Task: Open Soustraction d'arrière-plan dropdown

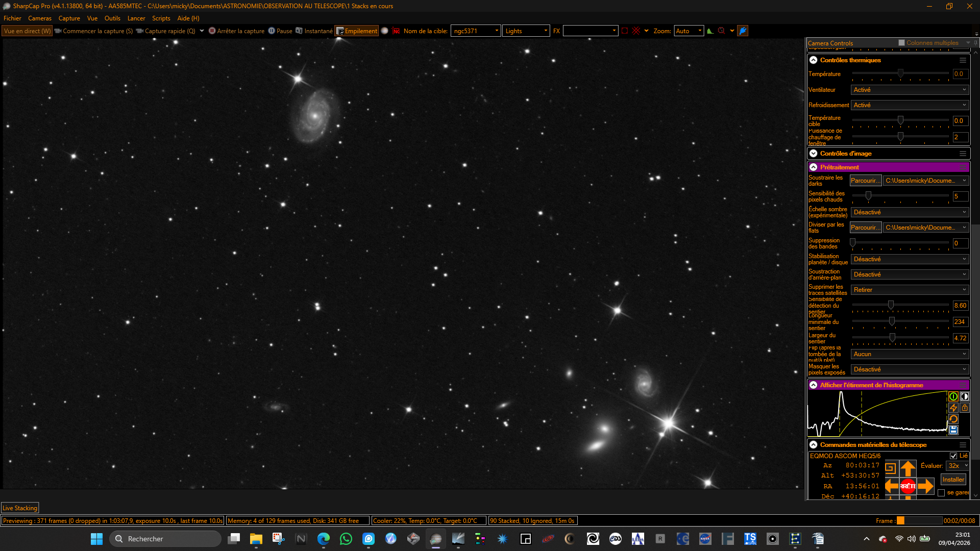Action: (910, 274)
